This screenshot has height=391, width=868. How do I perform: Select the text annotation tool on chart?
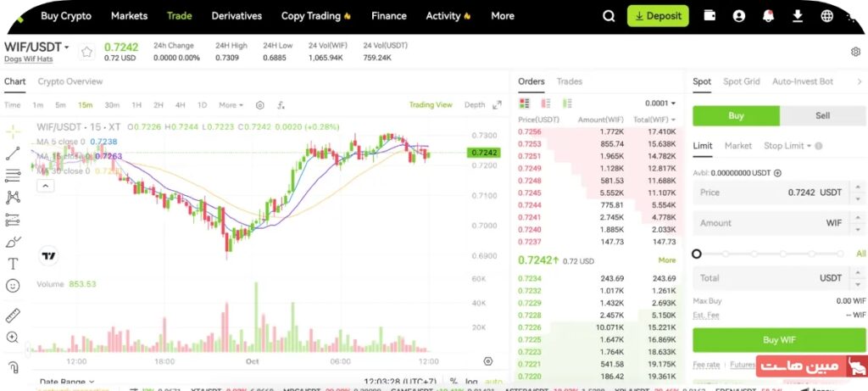pos(13,264)
